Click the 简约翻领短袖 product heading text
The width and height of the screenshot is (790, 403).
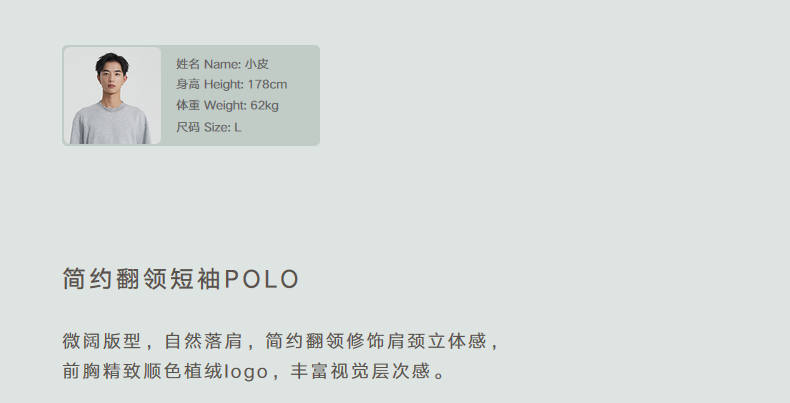[x=141, y=279]
